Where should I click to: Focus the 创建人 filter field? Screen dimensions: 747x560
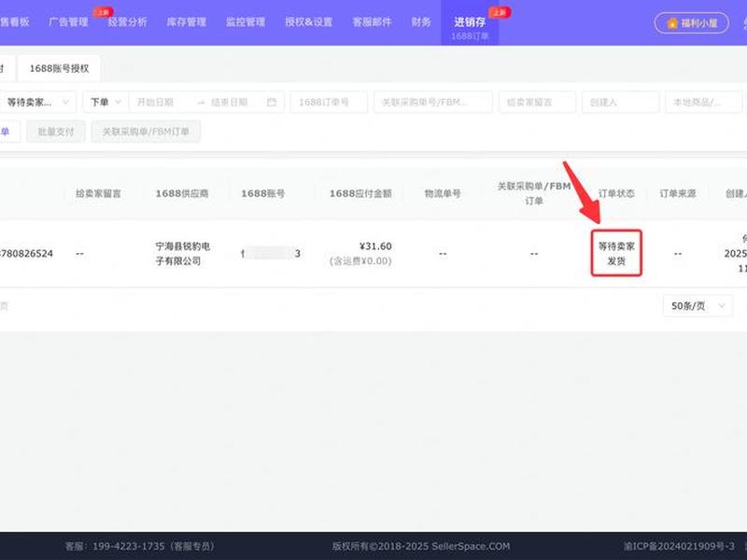click(x=620, y=102)
